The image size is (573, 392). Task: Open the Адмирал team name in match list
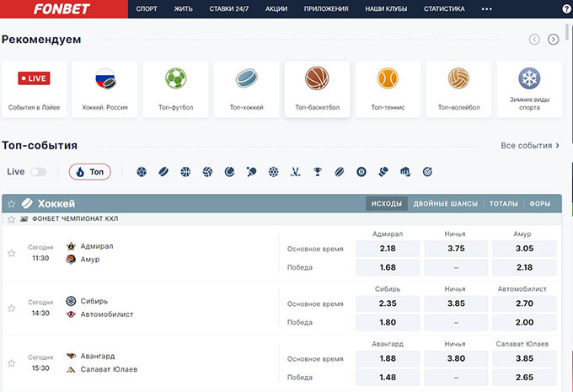[x=97, y=246]
